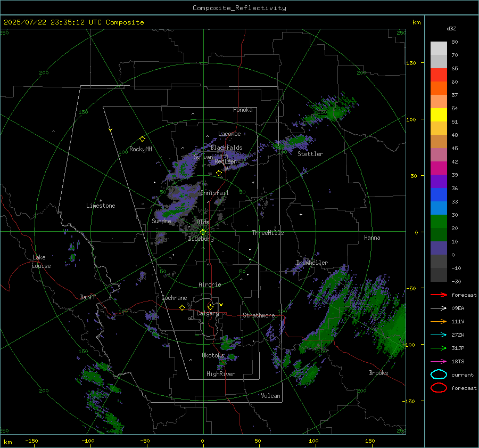Screen dimensions: 479x448
Task: Click the green echo cell north of Stettler
Action: click(x=297, y=141)
